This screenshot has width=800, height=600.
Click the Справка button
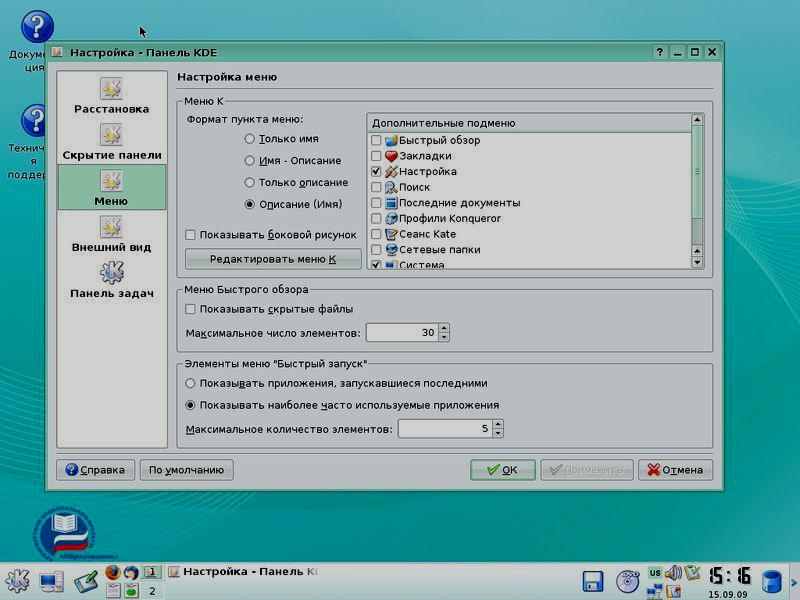point(95,470)
